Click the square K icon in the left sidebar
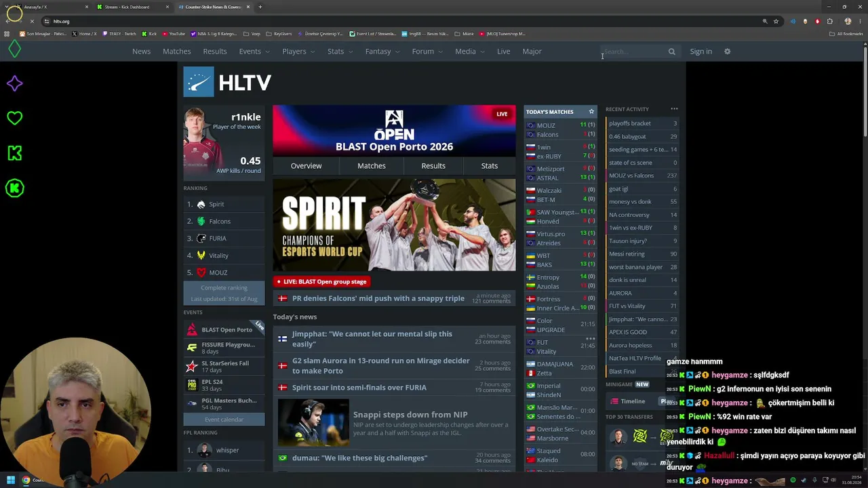 pyautogui.click(x=14, y=153)
